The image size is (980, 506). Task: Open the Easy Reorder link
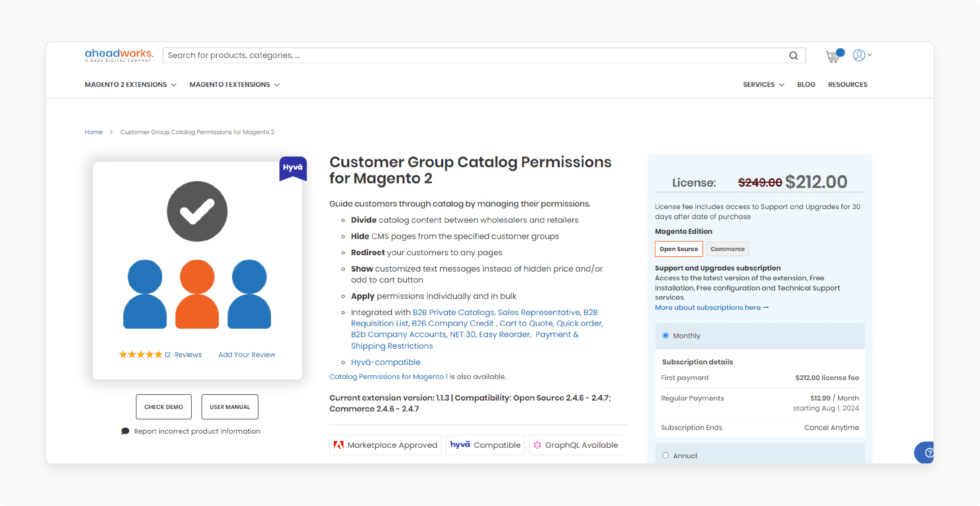[504, 334]
